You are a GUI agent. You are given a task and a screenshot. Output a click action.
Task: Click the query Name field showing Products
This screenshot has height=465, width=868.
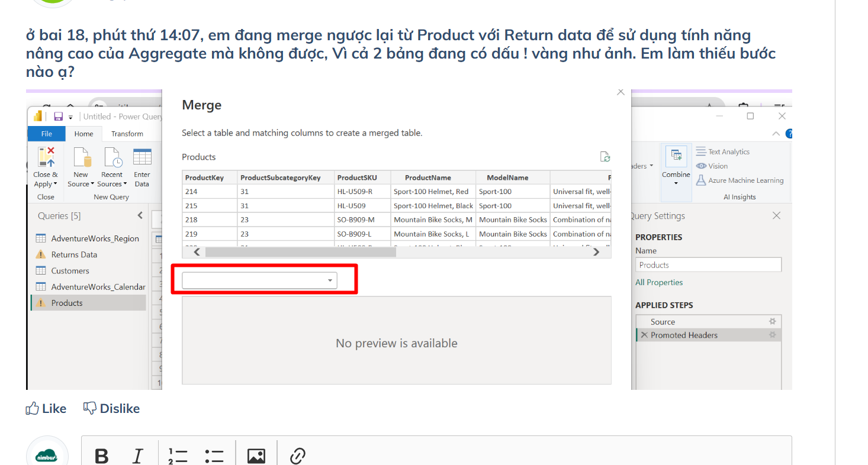708,265
